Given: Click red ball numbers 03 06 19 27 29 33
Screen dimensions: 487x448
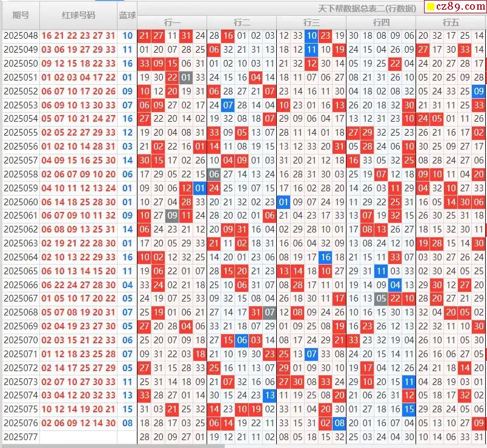Looking at the screenshot, I should (x=78, y=50).
